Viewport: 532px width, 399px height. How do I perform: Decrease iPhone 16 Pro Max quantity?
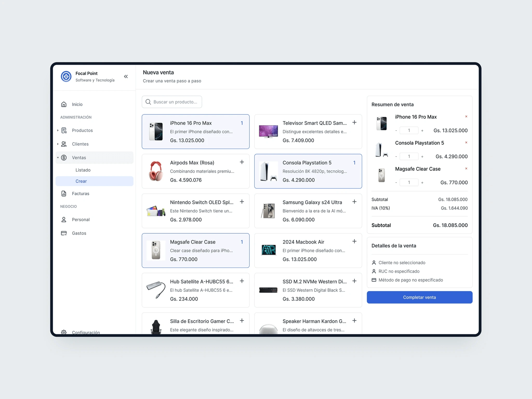click(396, 131)
